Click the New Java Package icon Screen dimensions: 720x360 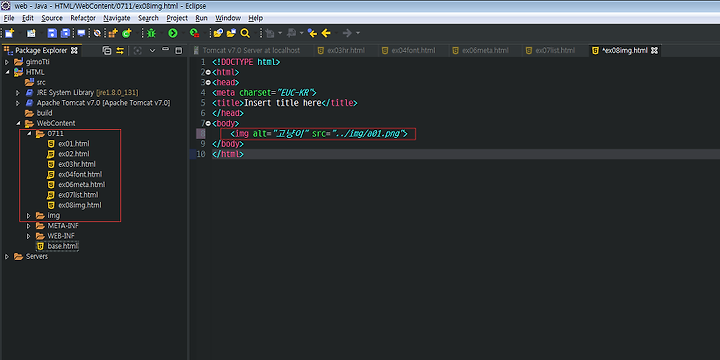click(x=113, y=33)
